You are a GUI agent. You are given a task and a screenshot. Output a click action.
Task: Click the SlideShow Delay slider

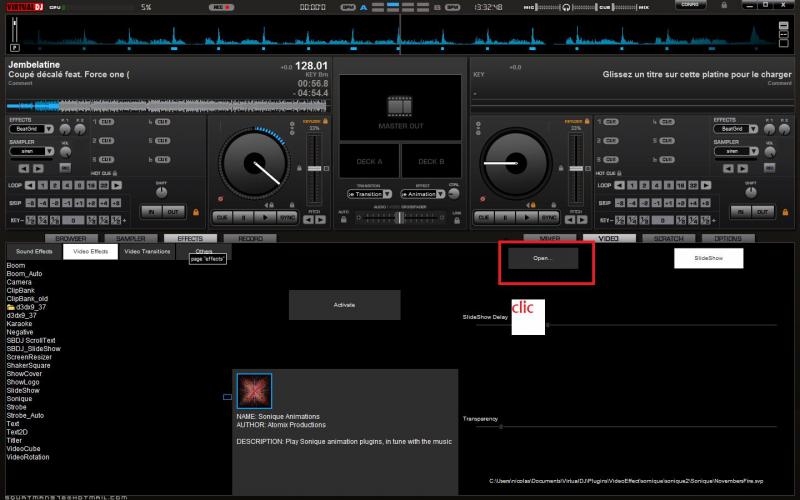[x=546, y=326]
